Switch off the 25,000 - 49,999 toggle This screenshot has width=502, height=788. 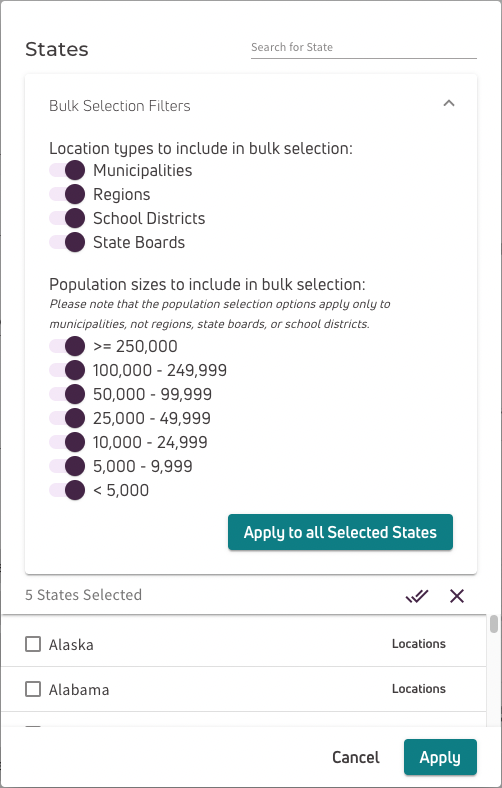pos(67,418)
